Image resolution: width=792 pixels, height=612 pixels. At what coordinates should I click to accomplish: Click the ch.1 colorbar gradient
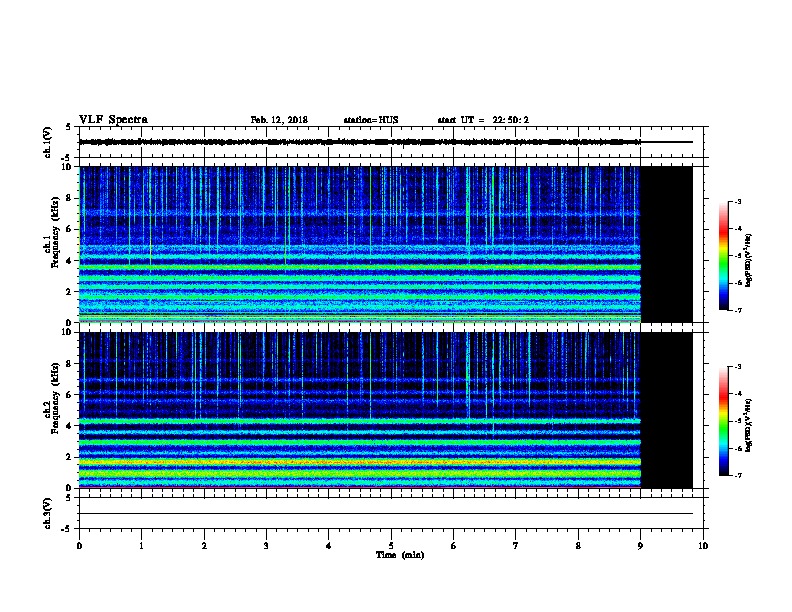point(723,256)
